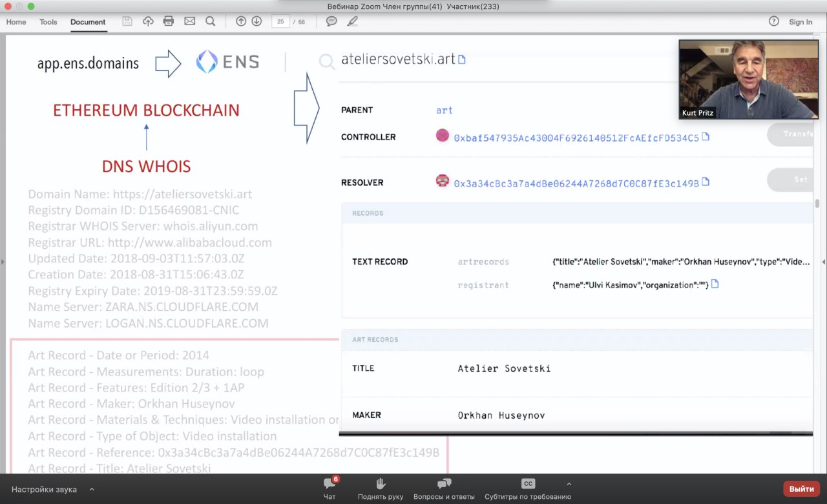
Task: Click maker value Orkhan Huseynov
Action: 501,415
